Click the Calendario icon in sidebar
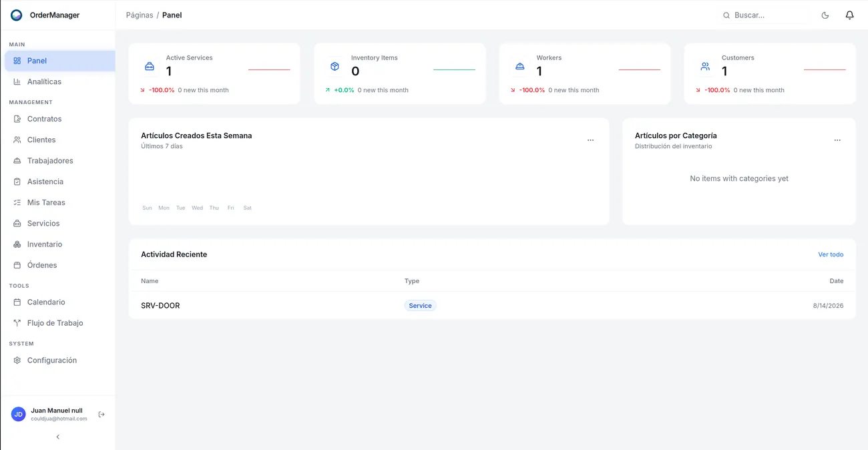This screenshot has width=868, height=450. point(17,302)
